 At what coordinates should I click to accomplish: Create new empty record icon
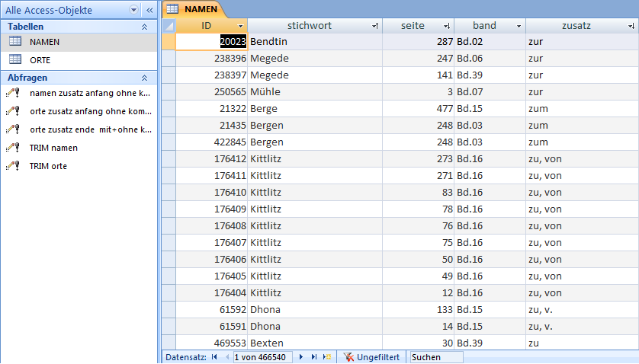(x=327, y=356)
